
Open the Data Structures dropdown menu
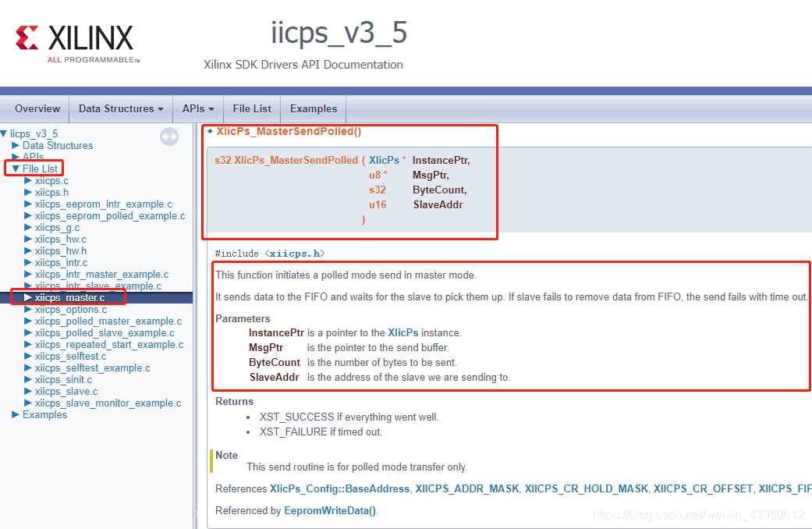point(121,108)
